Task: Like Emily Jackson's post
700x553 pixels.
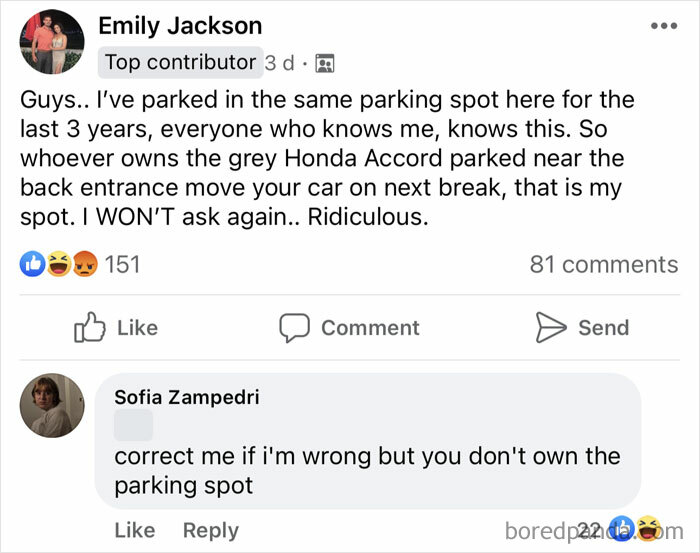Action: point(116,327)
